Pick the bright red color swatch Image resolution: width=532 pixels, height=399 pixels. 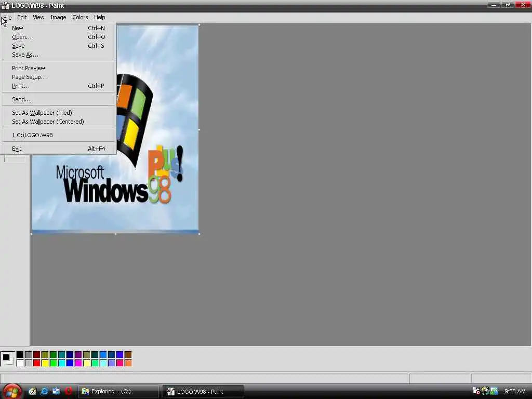click(x=37, y=363)
